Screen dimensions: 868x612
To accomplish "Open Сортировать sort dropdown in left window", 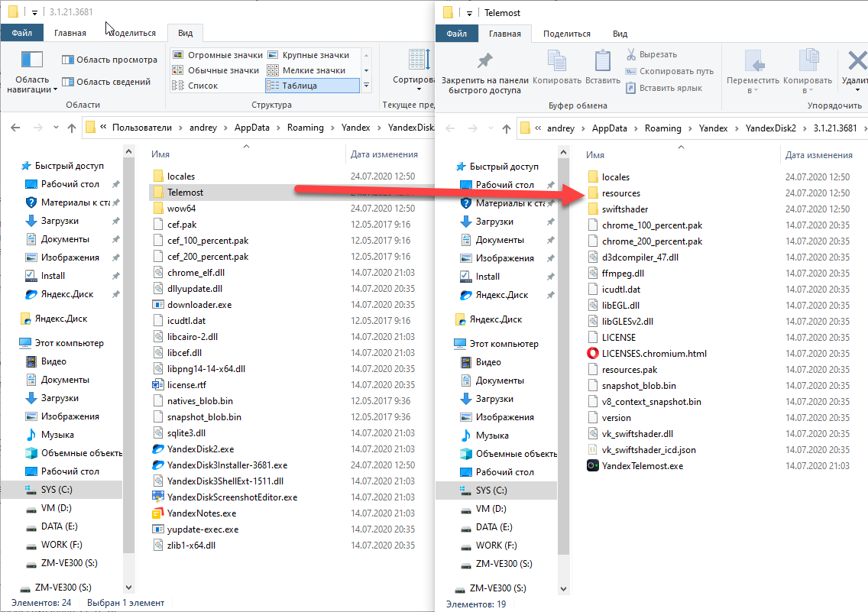I will pos(413,70).
